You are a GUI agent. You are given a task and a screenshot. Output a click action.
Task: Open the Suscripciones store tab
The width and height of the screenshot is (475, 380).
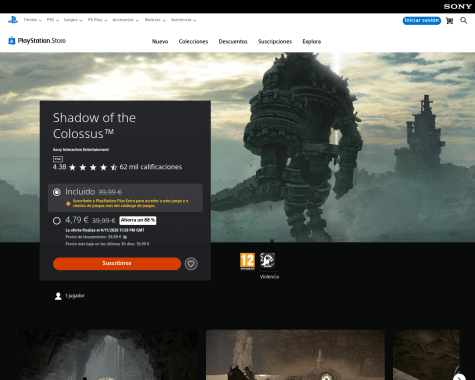pos(275,42)
